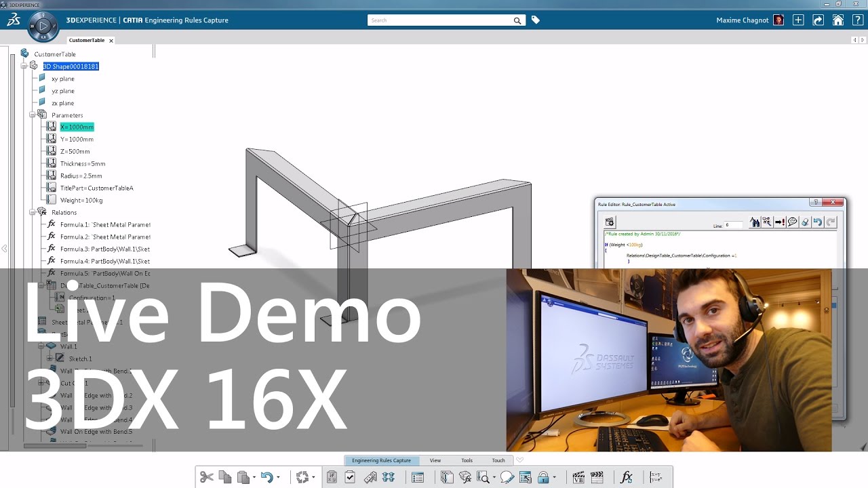Select the Rule (if x y) tool
Viewport: 868px width, 488px height.
[x=332, y=477]
